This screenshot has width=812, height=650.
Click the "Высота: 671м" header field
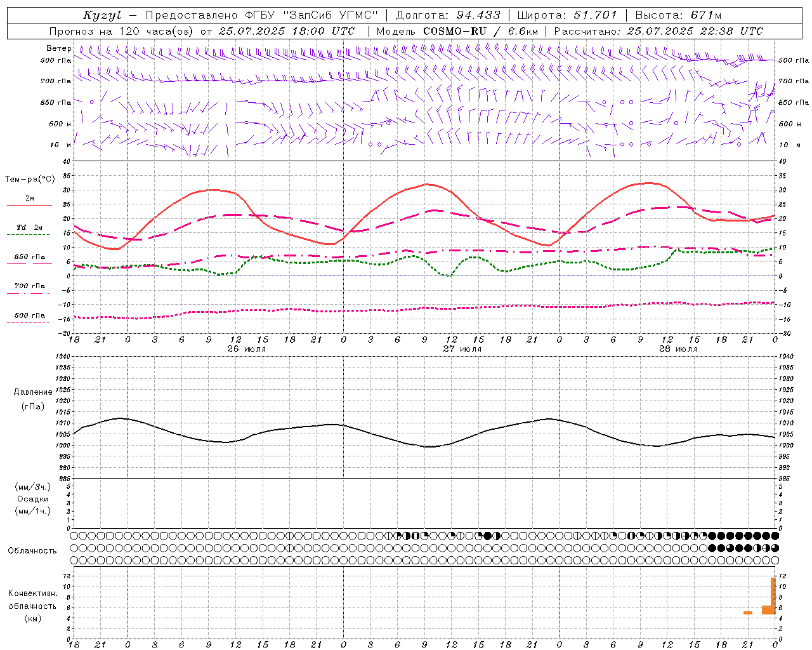[x=679, y=15]
